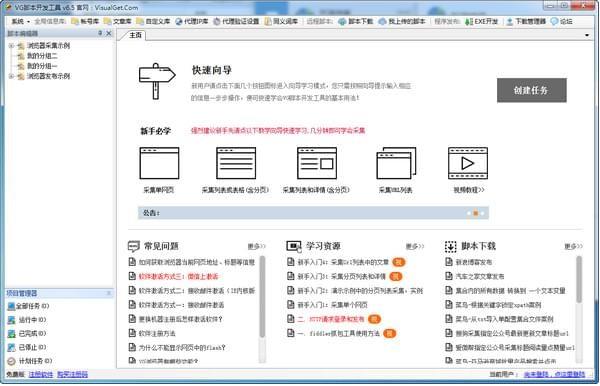
Task: Start the 采集列表或表格 list wizard icon
Action: click(236, 163)
